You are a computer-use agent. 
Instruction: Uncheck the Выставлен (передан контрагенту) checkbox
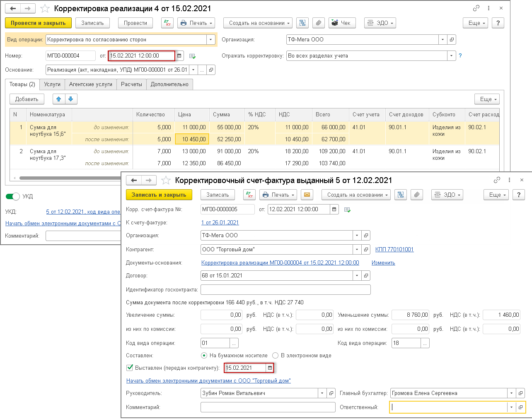(x=130, y=367)
